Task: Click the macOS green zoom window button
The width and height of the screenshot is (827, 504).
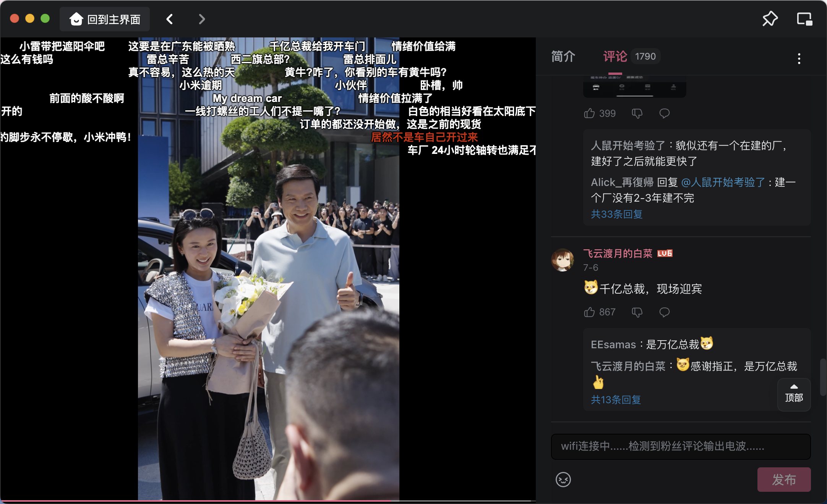Action: tap(45, 18)
